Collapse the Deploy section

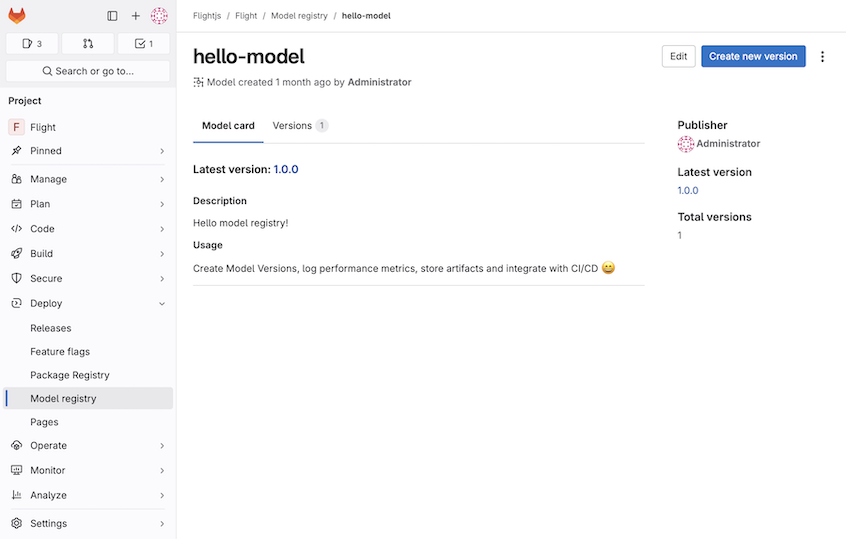coord(88,303)
